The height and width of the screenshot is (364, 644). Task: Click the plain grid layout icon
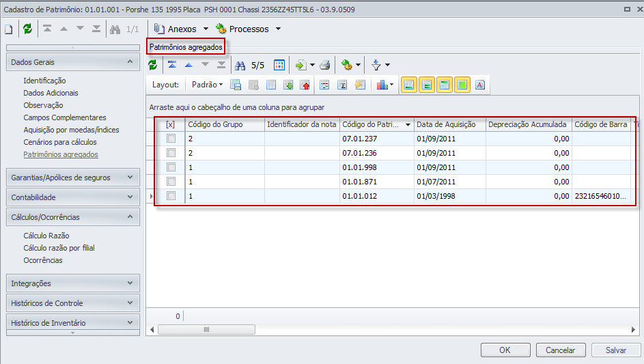[271, 85]
